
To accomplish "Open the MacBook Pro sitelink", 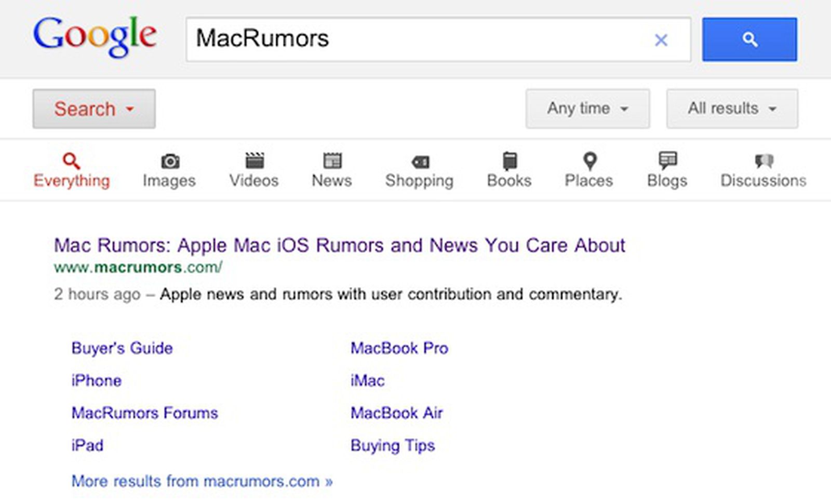I will click(x=399, y=348).
